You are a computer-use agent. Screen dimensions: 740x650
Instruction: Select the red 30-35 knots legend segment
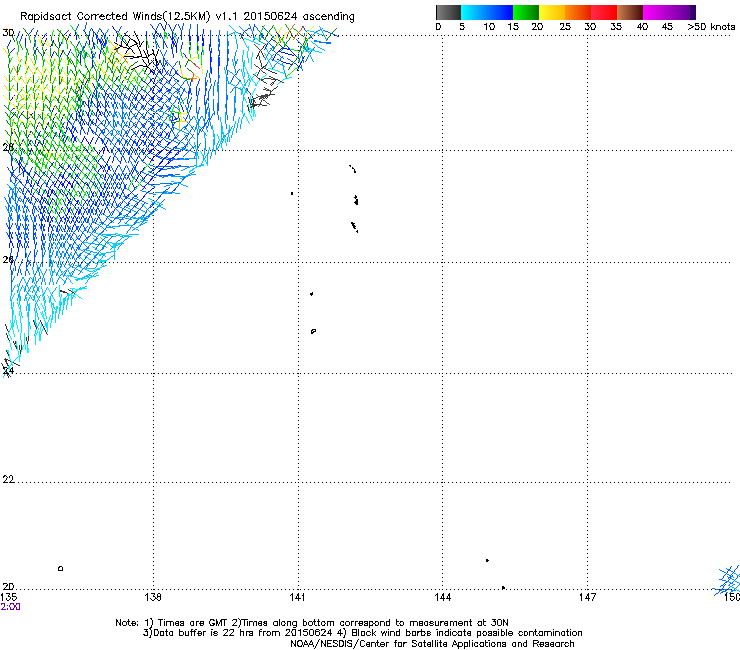pyautogui.click(x=604, y=12)
